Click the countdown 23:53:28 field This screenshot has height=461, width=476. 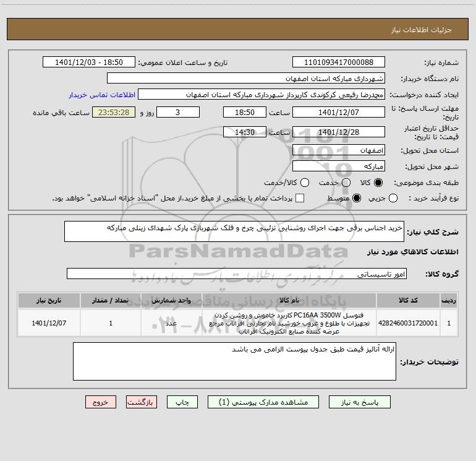coord(114,112)
